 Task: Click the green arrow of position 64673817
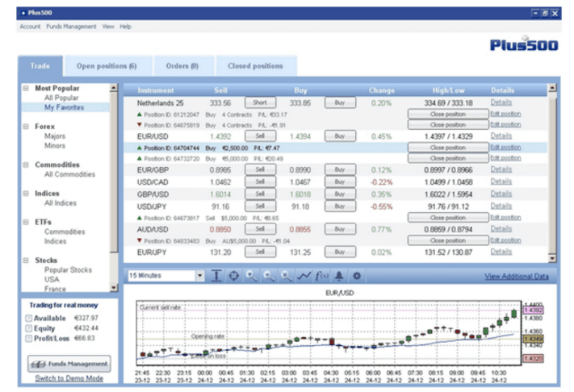[x=139, y=218]
